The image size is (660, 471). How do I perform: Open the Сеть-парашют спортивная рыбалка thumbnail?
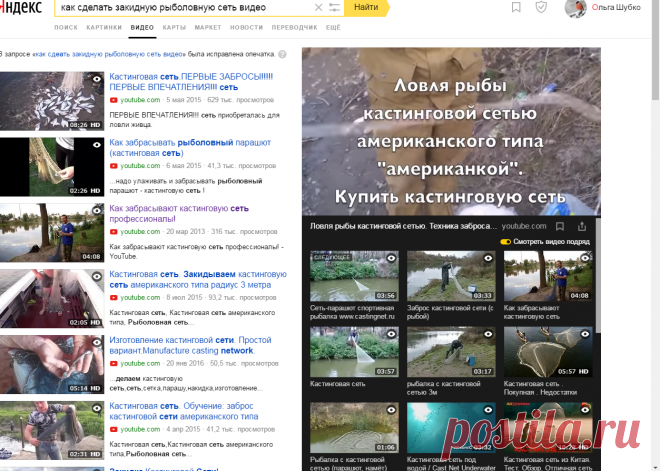[x=354, y=276]
